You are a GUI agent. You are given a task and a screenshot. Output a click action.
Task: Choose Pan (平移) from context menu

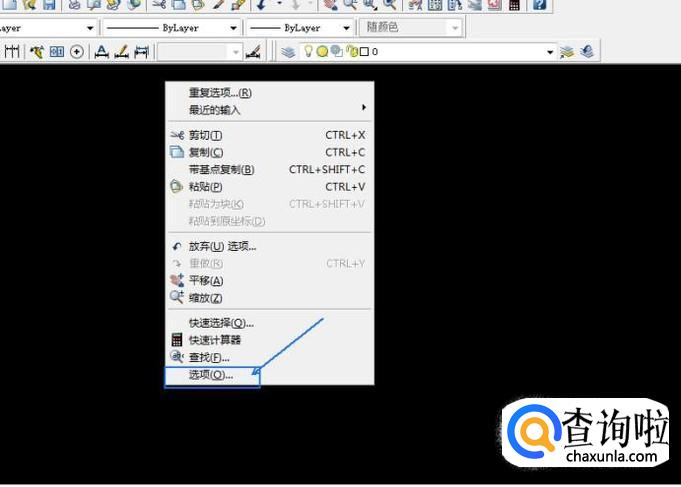[x=205, y=281]
